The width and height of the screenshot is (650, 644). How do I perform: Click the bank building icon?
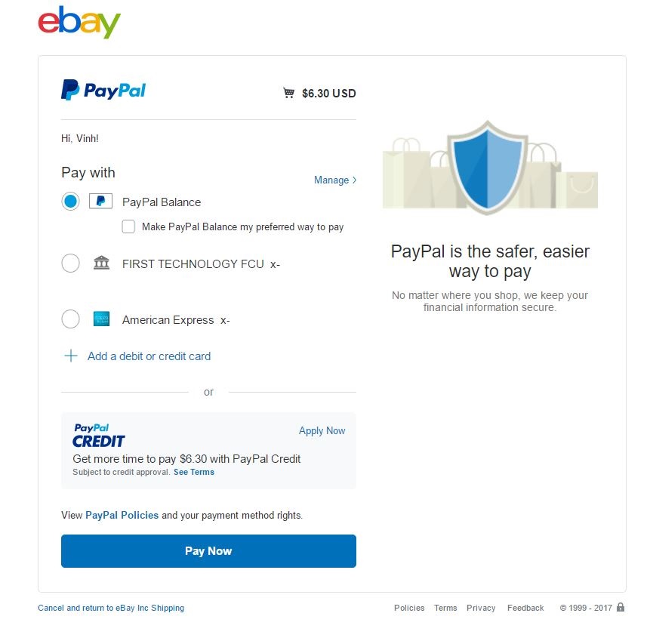coord(102,263)
